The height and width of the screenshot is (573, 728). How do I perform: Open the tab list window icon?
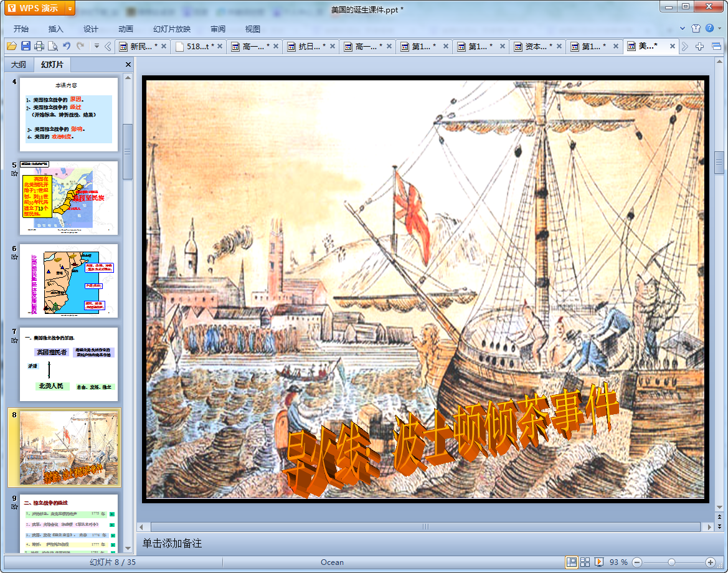coord(716,47)
